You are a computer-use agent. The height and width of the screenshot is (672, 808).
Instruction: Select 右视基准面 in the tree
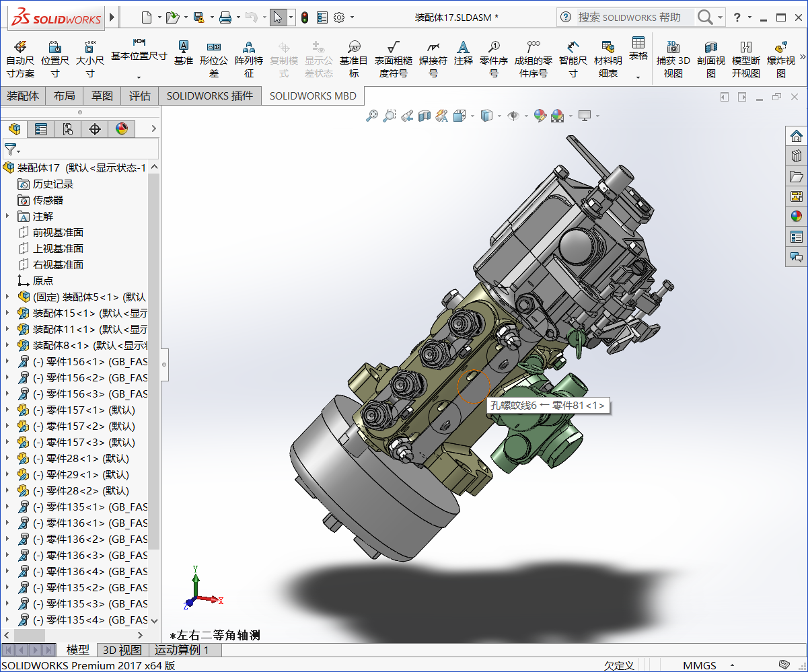59,264
